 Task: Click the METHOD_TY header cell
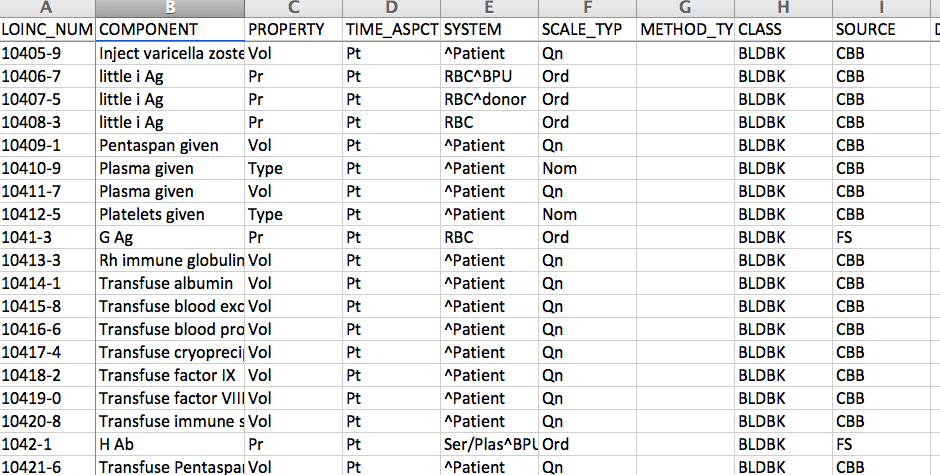coord(685,29)
